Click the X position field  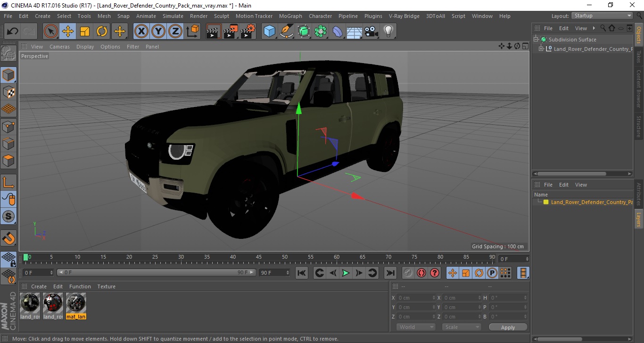pyautogui.click(x=417, y=298)
